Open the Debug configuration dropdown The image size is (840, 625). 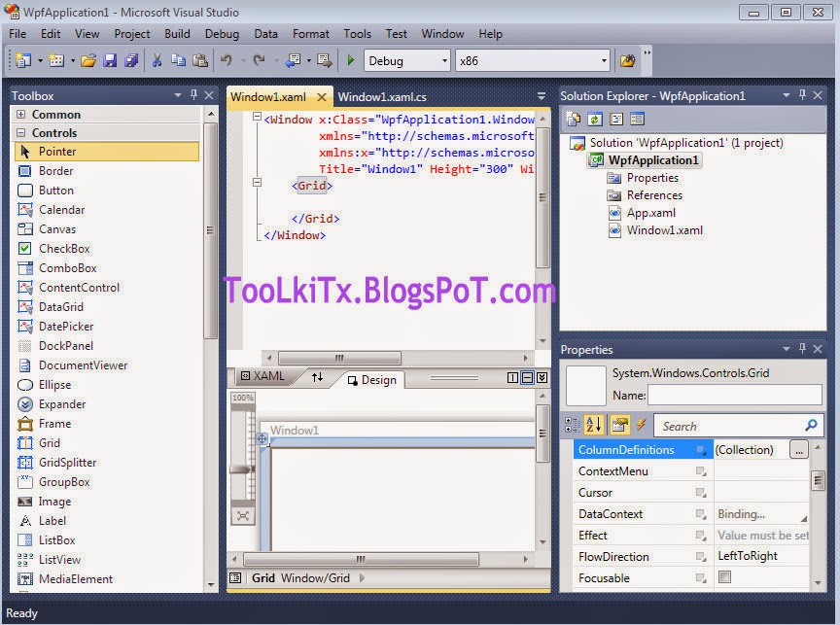[x=444, y=60]
